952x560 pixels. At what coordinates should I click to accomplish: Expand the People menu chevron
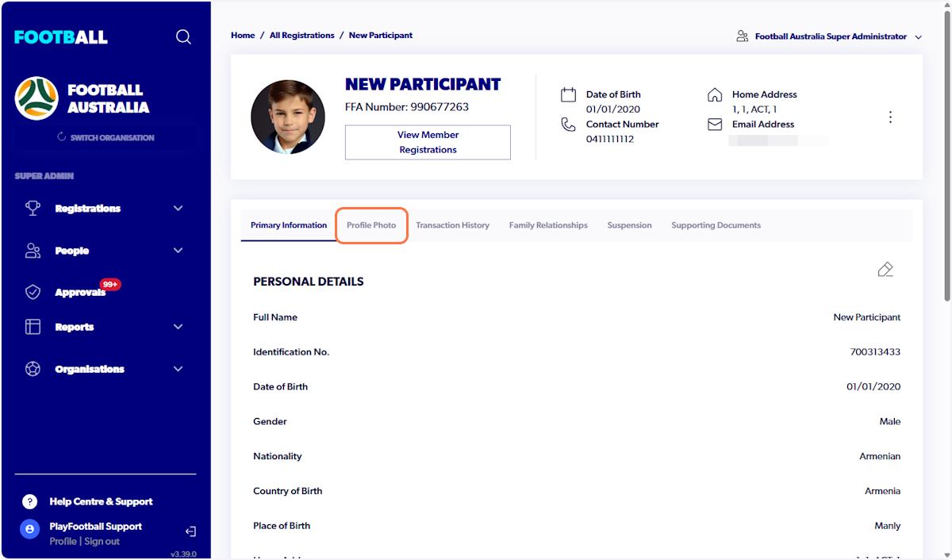tap(178, 251)
